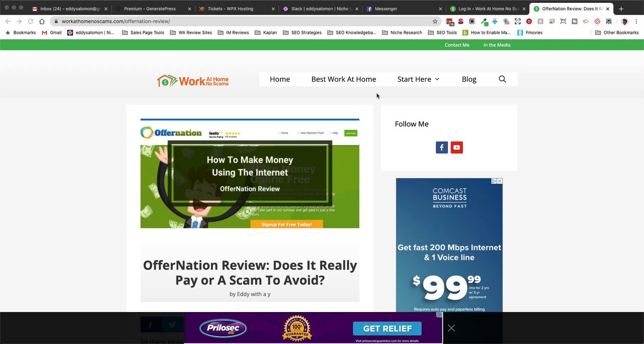Screen dimensions: 644x344
Task: Bookmark this page with the star icon
Action: [435, 21]
